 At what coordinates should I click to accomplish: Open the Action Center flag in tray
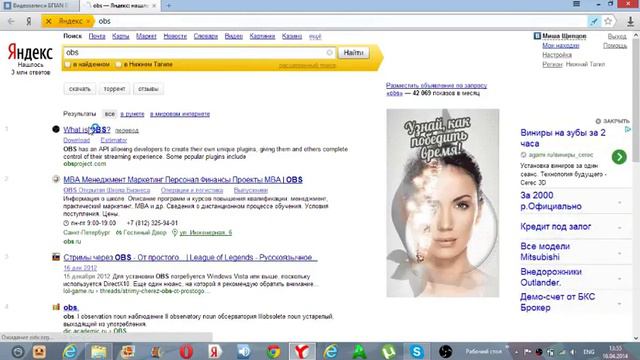click(527, 352)
